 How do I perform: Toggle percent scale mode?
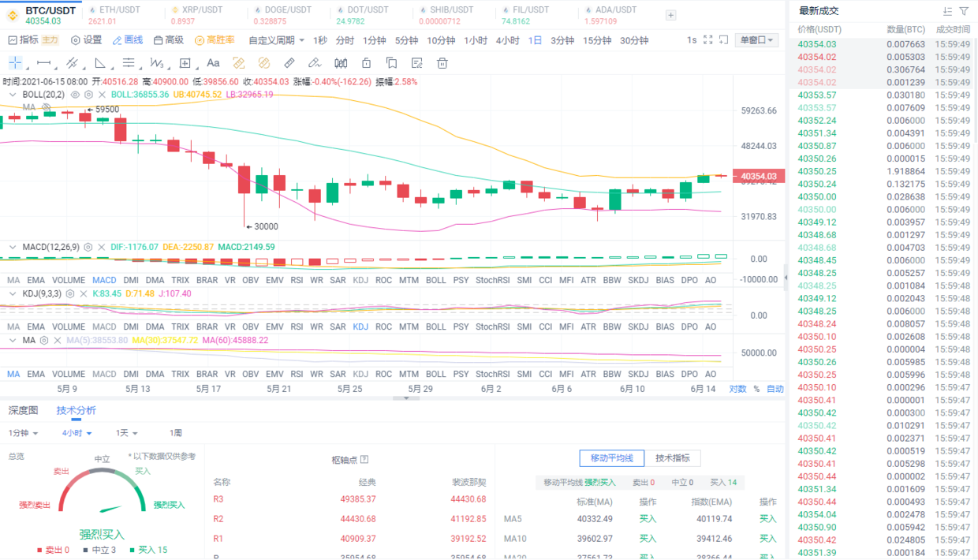click(756, 389)
